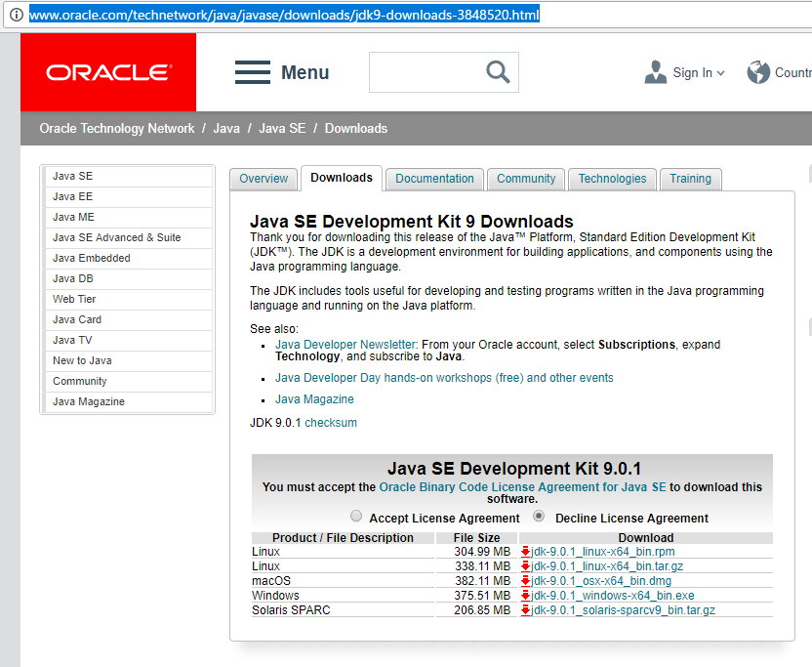The image size is (812, 667).
Task: Click download arrow icon for osx-x64_bin.dmg
Action: (526, 580)
